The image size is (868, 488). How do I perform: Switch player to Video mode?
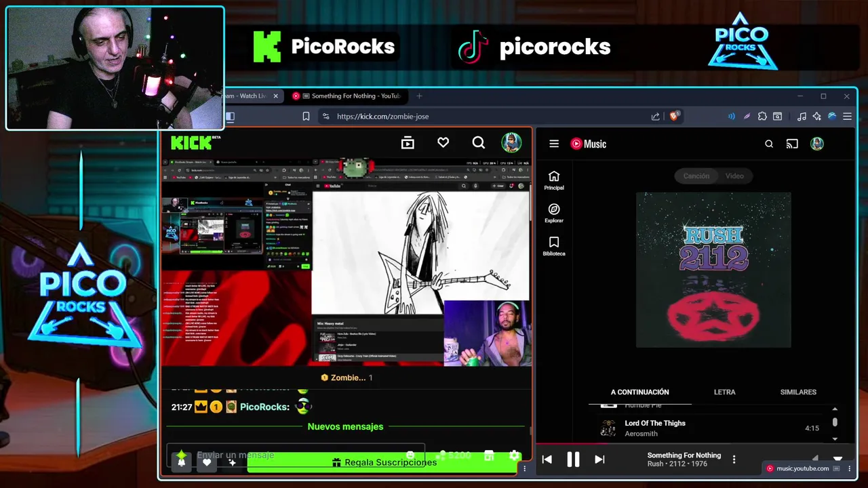[x=734, y=176]
